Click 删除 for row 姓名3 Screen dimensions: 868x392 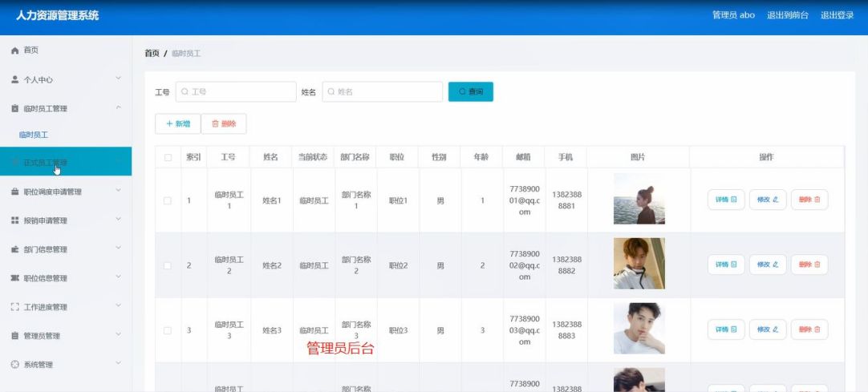[x=809, y=329]
